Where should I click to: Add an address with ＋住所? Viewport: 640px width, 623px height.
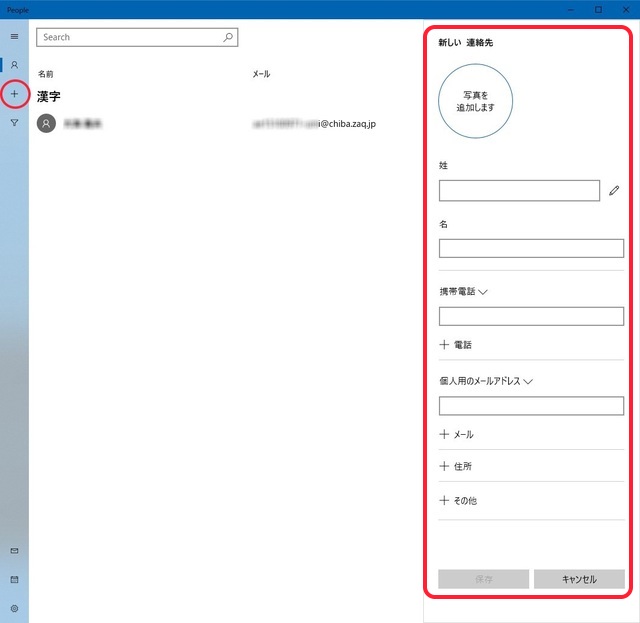click(456, 466)
